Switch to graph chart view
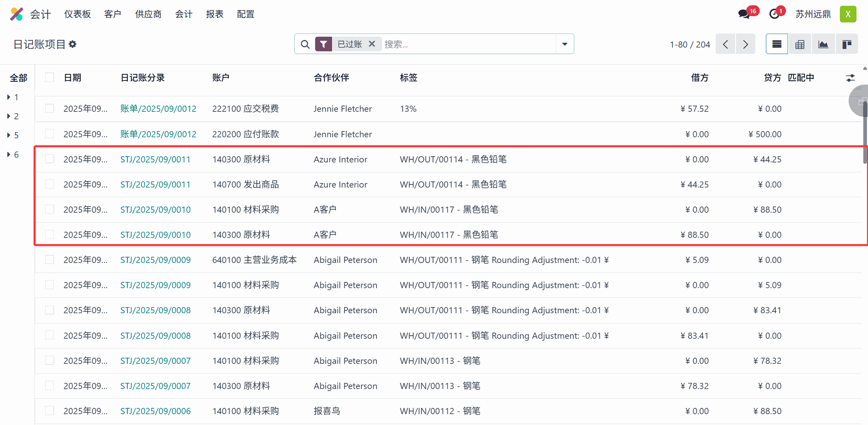Screen dimensions: 868x425 (823, 44)
